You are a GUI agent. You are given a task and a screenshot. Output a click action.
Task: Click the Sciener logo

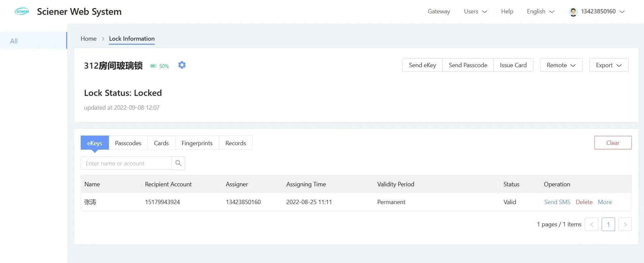22,11
